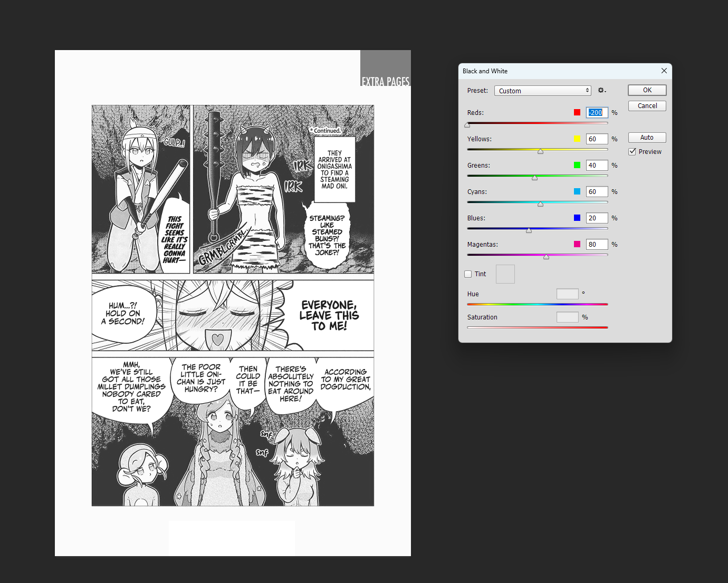Open the Preset dropdown set to Custom
The height and width of the screenshot is (583, 728).
[542, 91]
